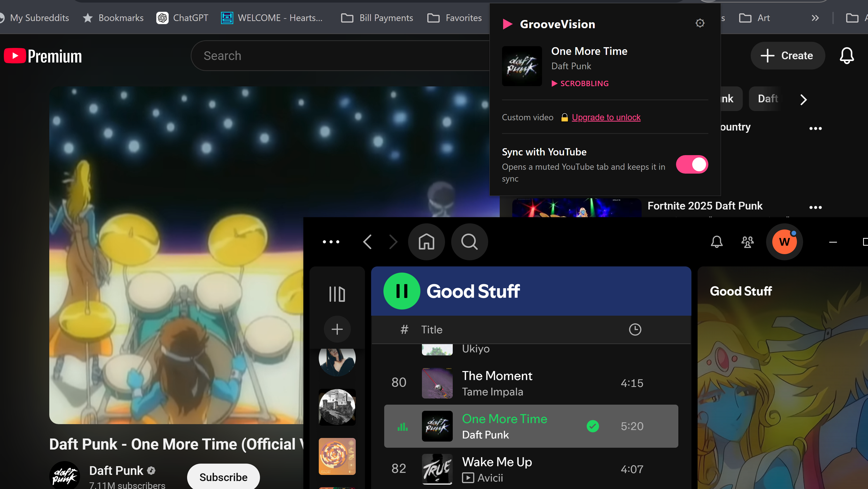868x489 pixels.
Task: Open options for Fortnite 2025 Daft Punk video
Action: 815,207
